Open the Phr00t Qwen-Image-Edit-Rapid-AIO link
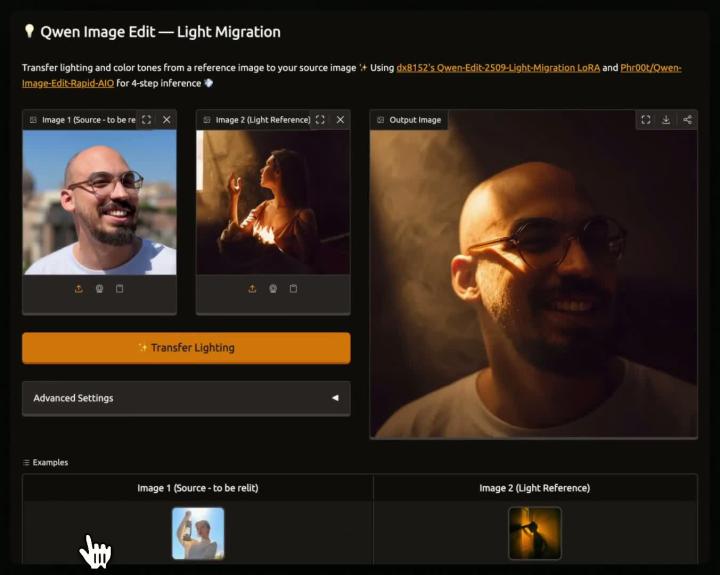Screen dimensions: 720x575 [650, 68]
